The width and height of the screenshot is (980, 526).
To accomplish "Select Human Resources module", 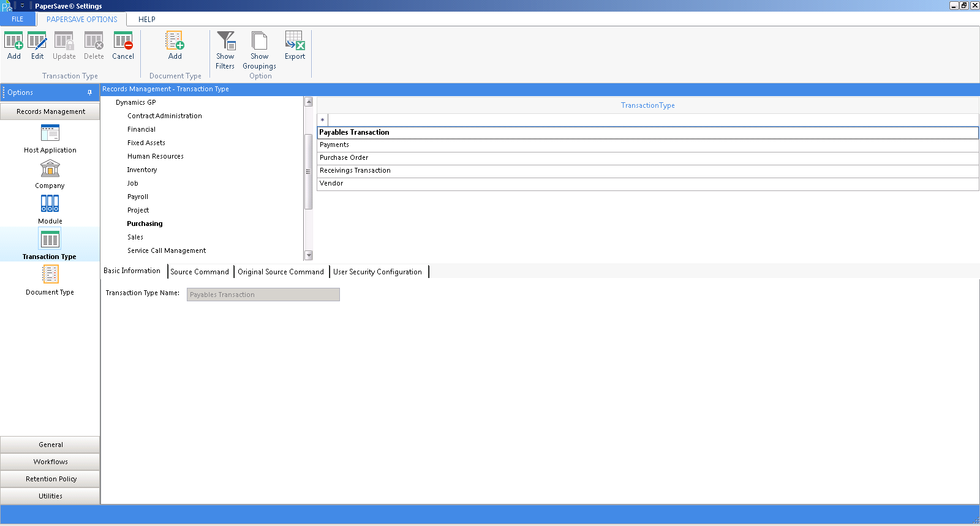I will point(156,156).
